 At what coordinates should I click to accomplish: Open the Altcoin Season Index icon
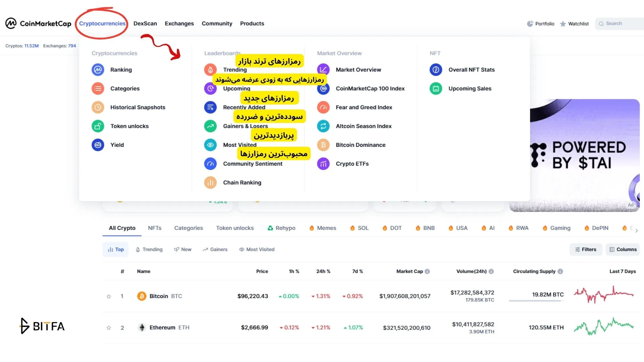pyautogui.click(x=323, y=126)
